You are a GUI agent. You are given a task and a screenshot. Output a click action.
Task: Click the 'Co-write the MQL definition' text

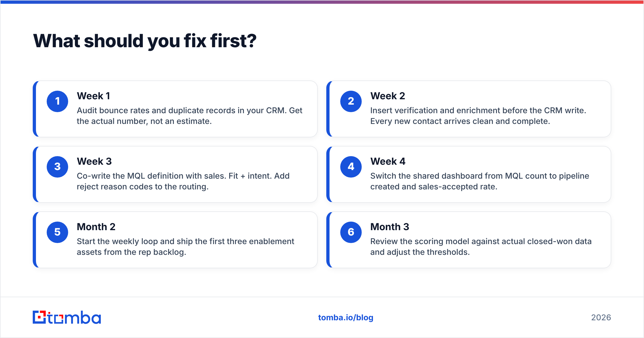click(183, 181)
